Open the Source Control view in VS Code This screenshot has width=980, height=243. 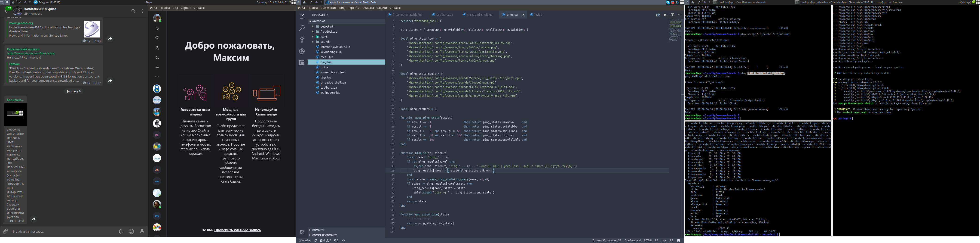click(302, 40)
